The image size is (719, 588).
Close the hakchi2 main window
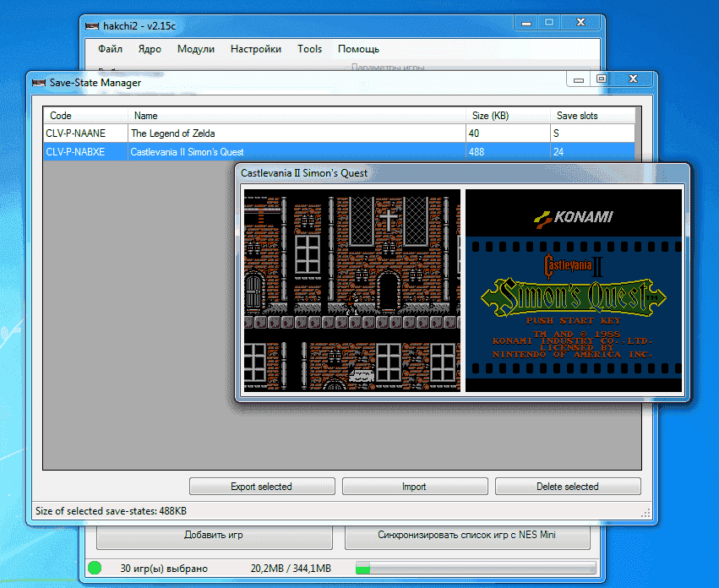click(x=580, y=22)
